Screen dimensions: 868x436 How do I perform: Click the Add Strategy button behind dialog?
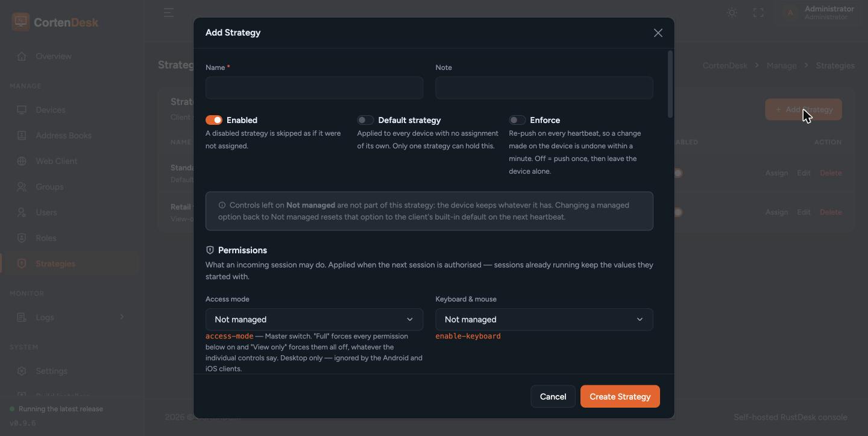point(804,110)
